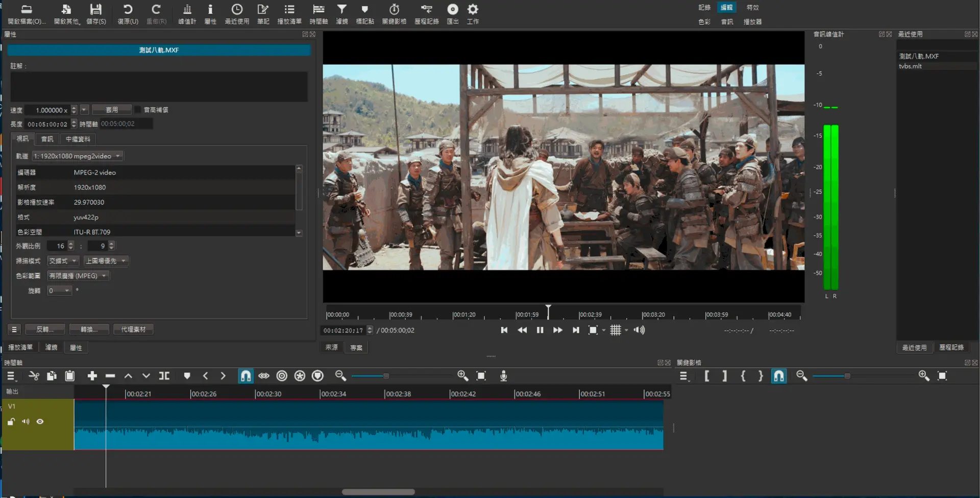980x498 pixels.
Task: Pause playback with the pause button
Action: coord(540,330)
